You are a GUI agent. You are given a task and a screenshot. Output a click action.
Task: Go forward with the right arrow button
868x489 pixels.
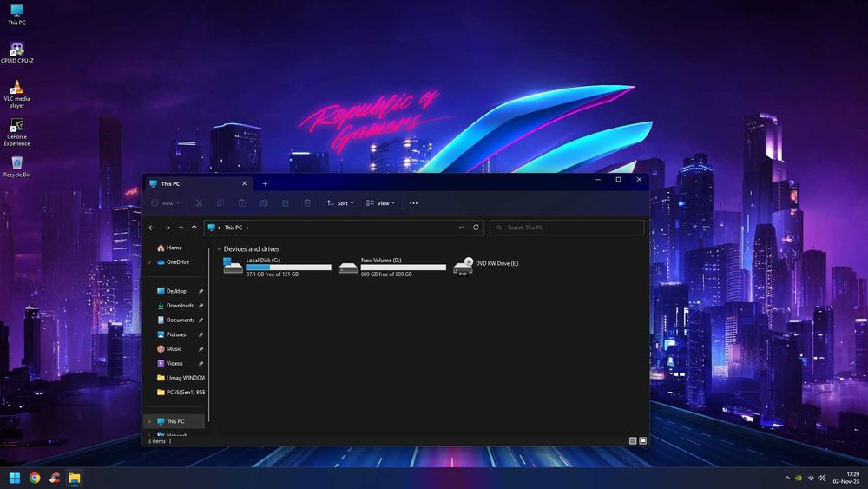(167, 228)
